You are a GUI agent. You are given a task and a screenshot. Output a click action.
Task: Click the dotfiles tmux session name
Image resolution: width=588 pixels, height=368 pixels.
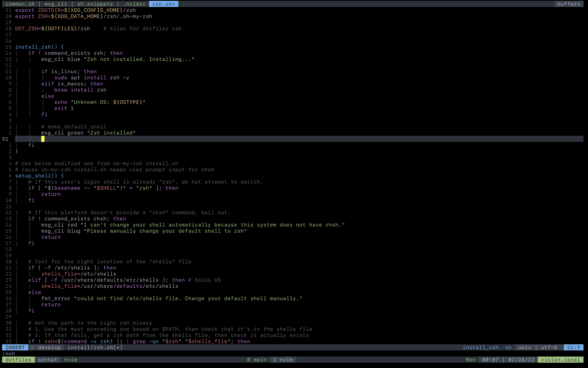coord(18,360)
